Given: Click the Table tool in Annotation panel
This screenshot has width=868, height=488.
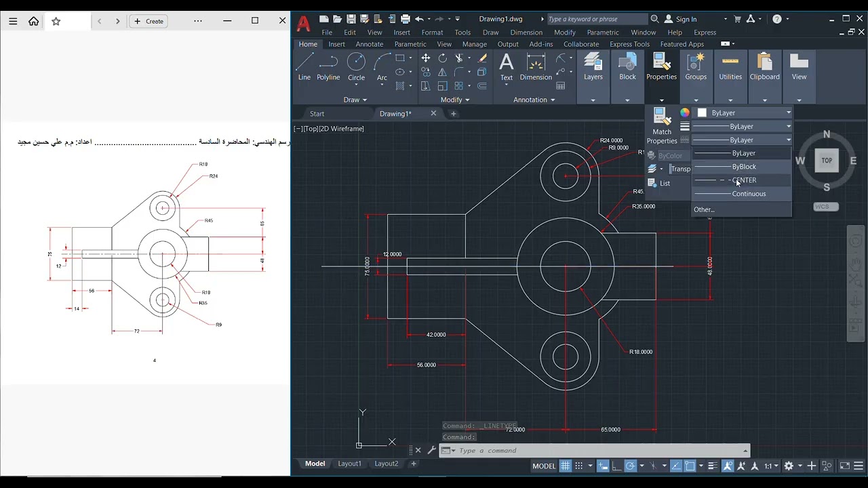Looking at the screenshot, I should [561, 86].
